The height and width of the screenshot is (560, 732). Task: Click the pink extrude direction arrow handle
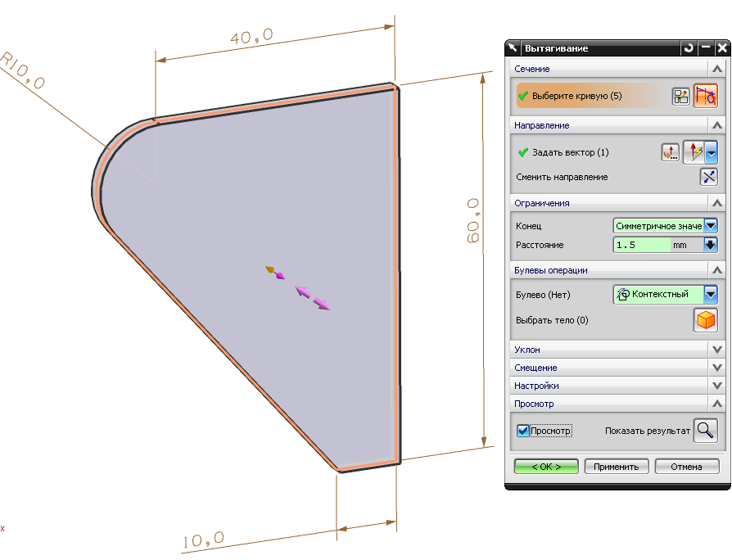click(x=313, y=298)
